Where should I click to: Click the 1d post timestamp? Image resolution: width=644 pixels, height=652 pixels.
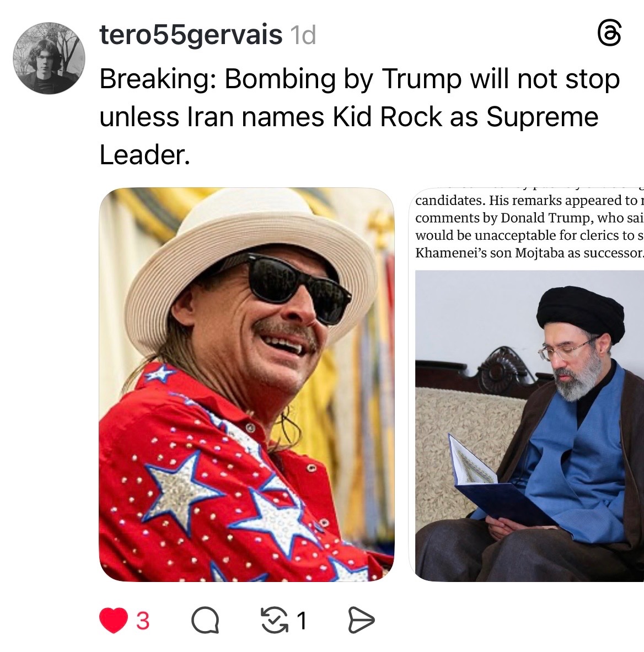tap(303, 35)
